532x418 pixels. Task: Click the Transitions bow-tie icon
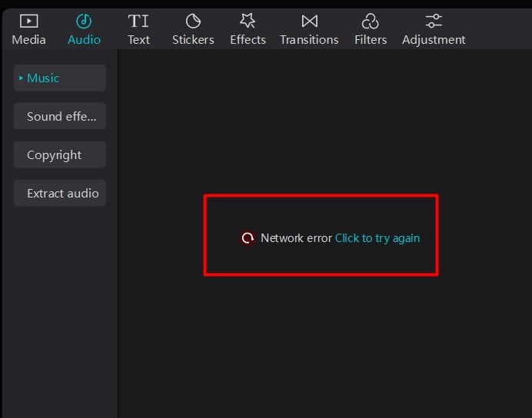click(309, 21)
